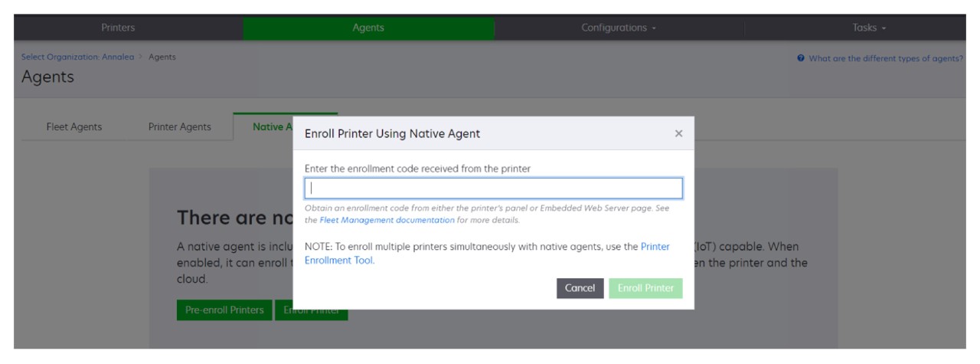Switch to the Fleet Agents tab
Screen dimensions: 980x364
point(74,127)
